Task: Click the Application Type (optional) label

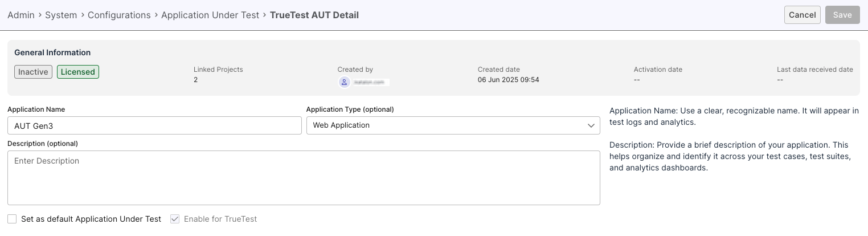Action: (350, 109)
